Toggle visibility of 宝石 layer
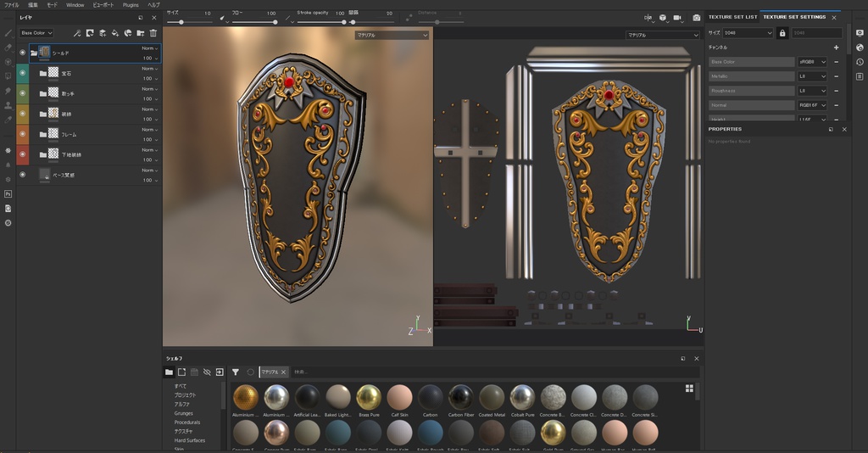This screenshot has height=453, width=868. [x=23, y=73]
